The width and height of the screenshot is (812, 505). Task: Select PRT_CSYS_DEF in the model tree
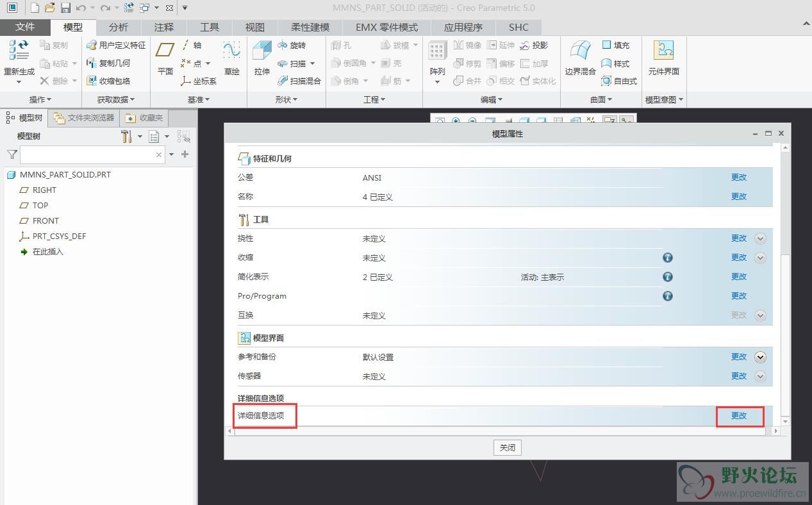tap(59, 236)
